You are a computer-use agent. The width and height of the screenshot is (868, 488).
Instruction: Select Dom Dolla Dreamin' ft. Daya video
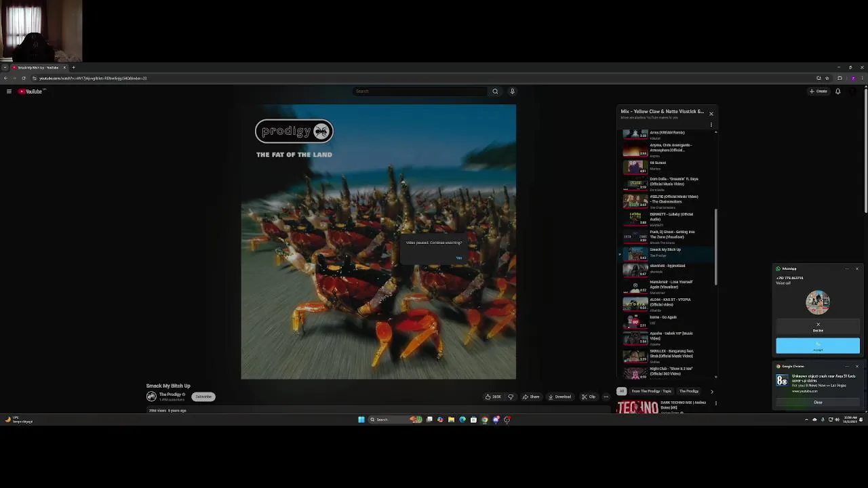[x=667, y=184]
